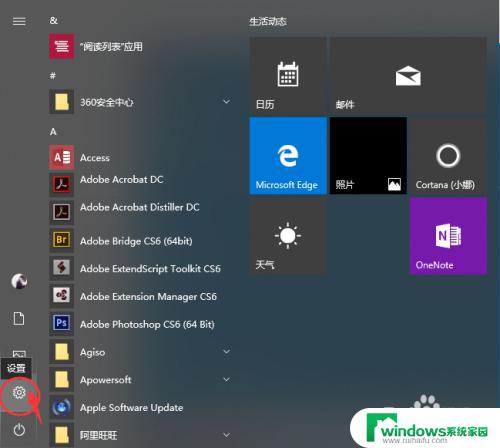The image size is (500, 448).
Task: Select the Agiso label
Action: pyautogui.click(x=92, y=352)
